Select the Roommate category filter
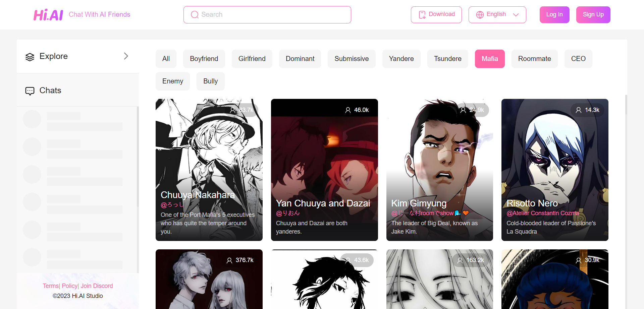 [534, 59]
